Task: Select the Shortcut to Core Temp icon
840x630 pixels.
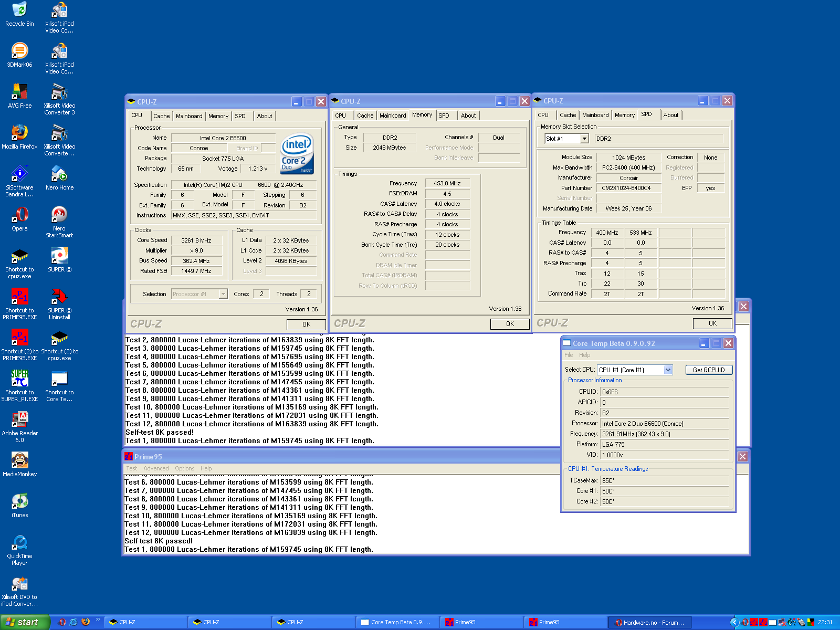Action: click(x=59, y=386)
